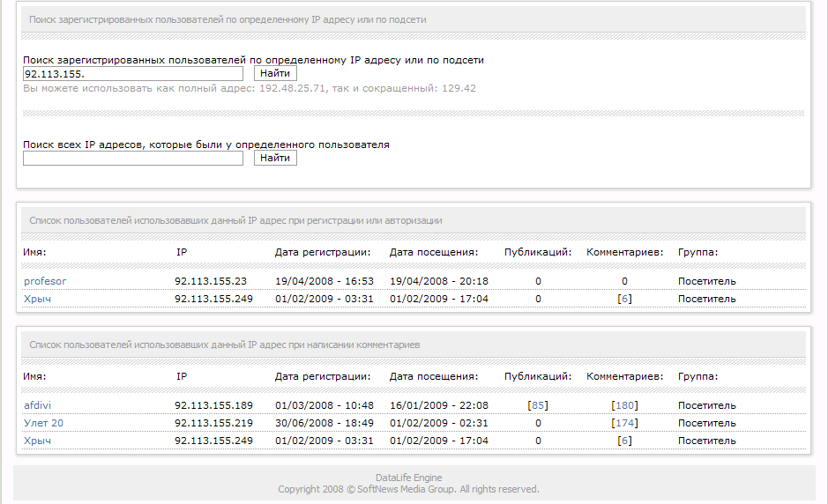Screen dimensions: 828x504
Task: Open afdivi's [180] comments link
Action: coord(624,405)
